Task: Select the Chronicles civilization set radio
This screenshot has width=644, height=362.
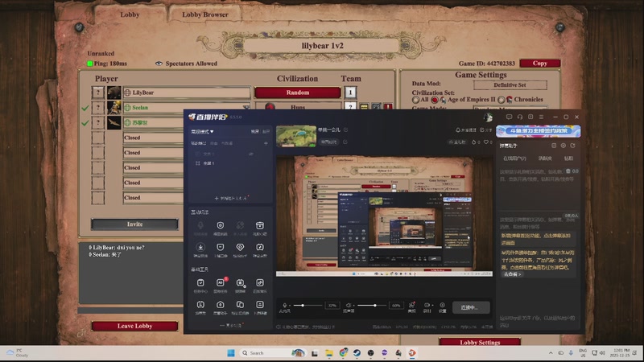Action: click(x=501, y=100)
